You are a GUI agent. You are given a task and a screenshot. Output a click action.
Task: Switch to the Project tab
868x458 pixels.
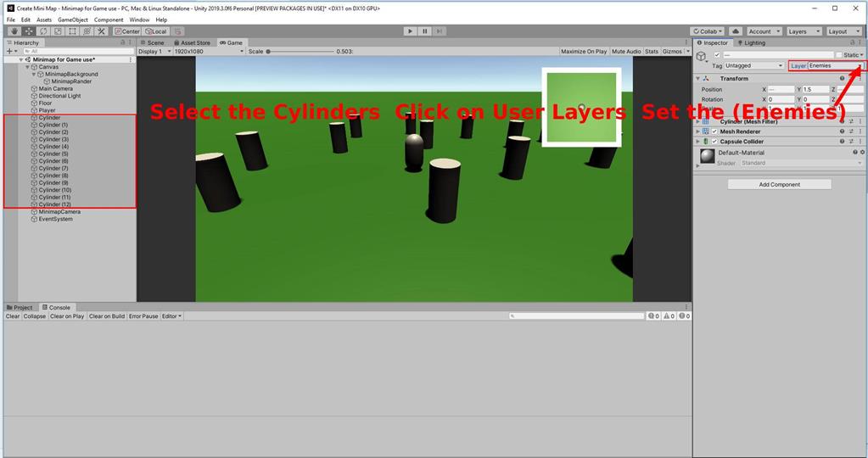point(20,308)
